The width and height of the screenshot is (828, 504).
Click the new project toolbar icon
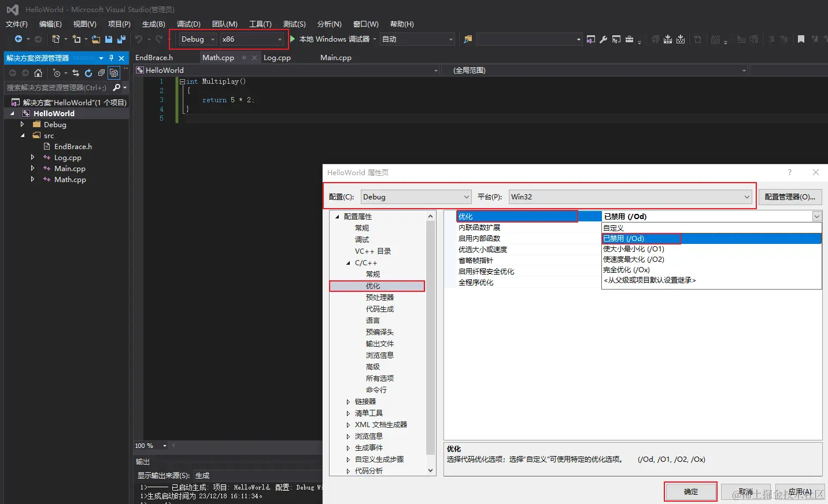coord(56,39)
